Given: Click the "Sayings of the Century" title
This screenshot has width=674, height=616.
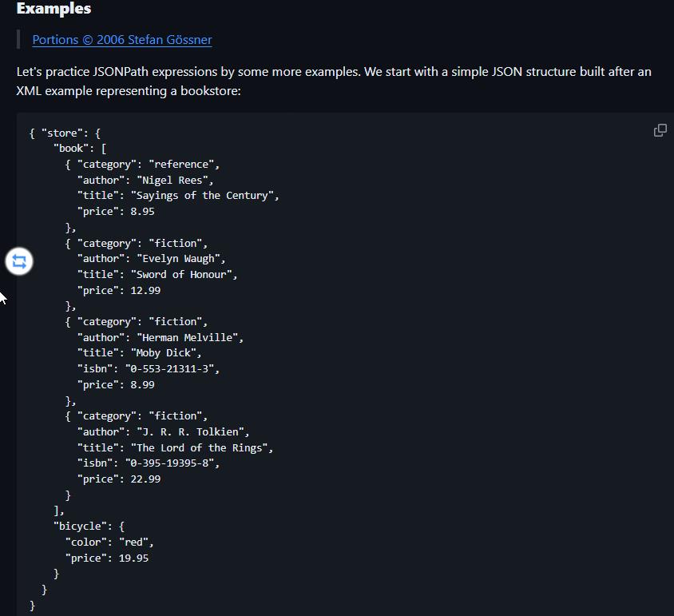Looking at the screenshot, I should [x=207, y=196].
